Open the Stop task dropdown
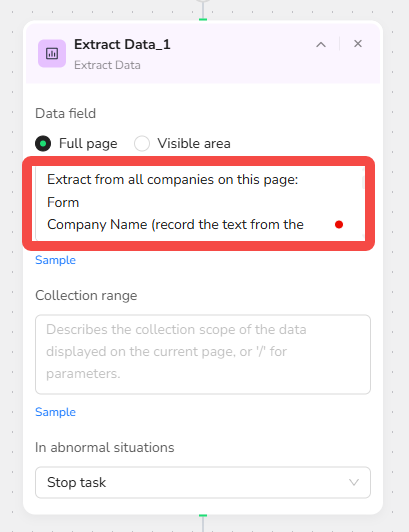The height and width of the screenshot is (532, 409). (x=203, y=482)
